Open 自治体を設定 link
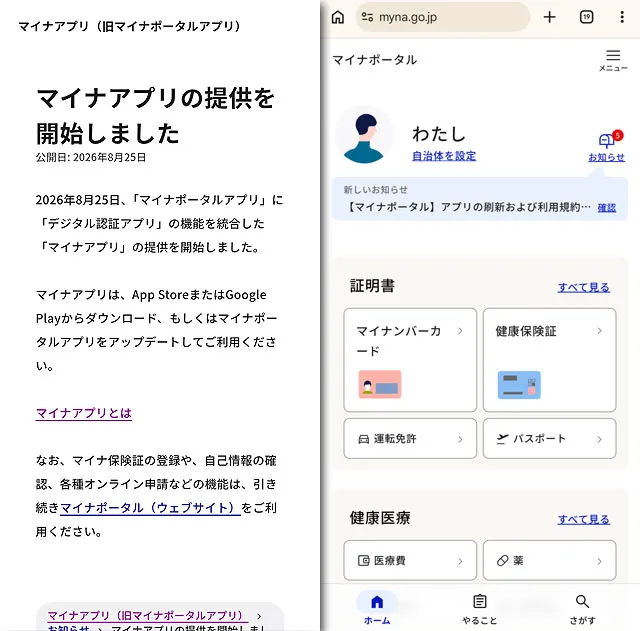Viewport: 640px width, 631px height. click(x=444, y=156)
